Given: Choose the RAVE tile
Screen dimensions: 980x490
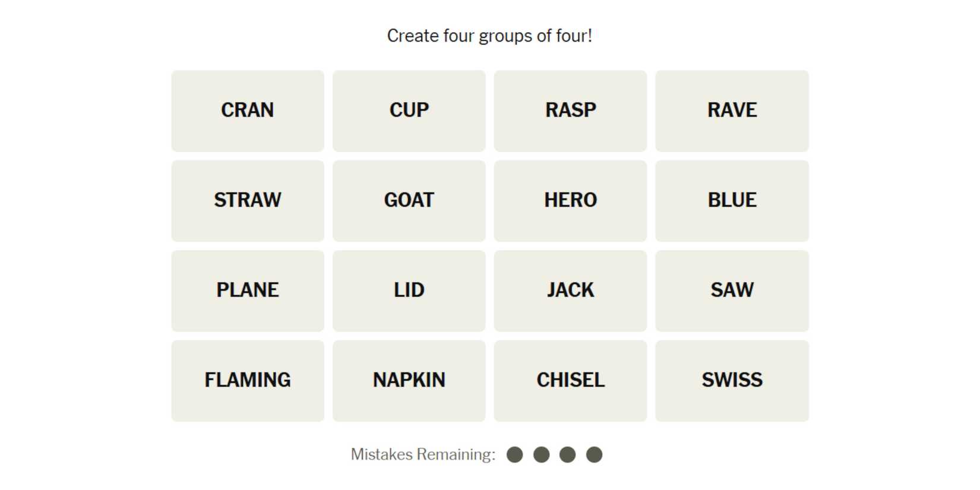Looking at the screenshot, I should [732, 110].
